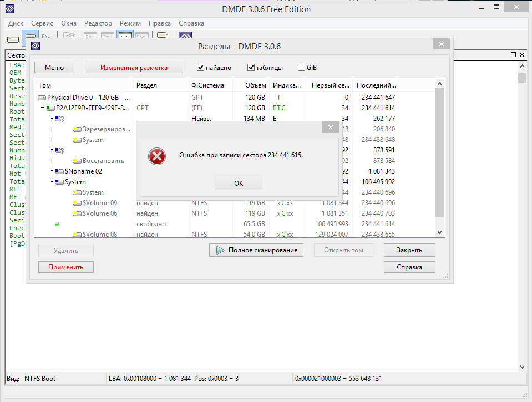The width and height of the screenshot is (532, 402).
Task: Click the red Применить button
Action: click(66, 267)
